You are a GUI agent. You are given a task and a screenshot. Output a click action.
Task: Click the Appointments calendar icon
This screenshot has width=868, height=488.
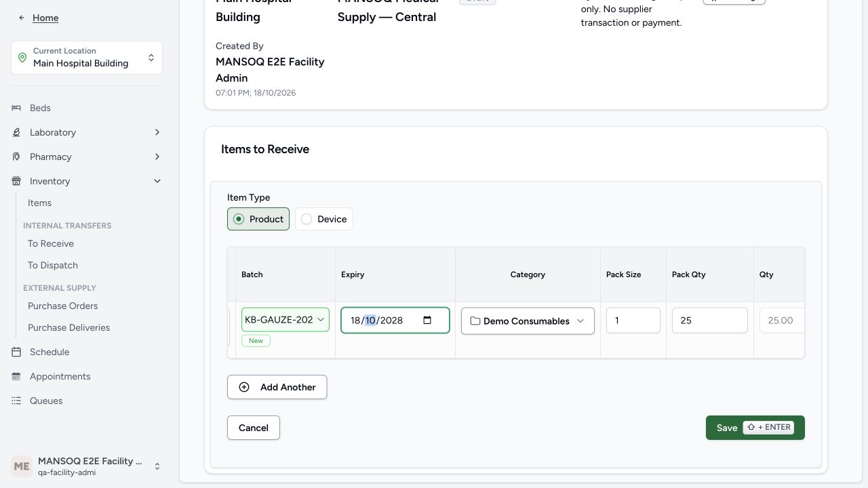tap(16, 376)
